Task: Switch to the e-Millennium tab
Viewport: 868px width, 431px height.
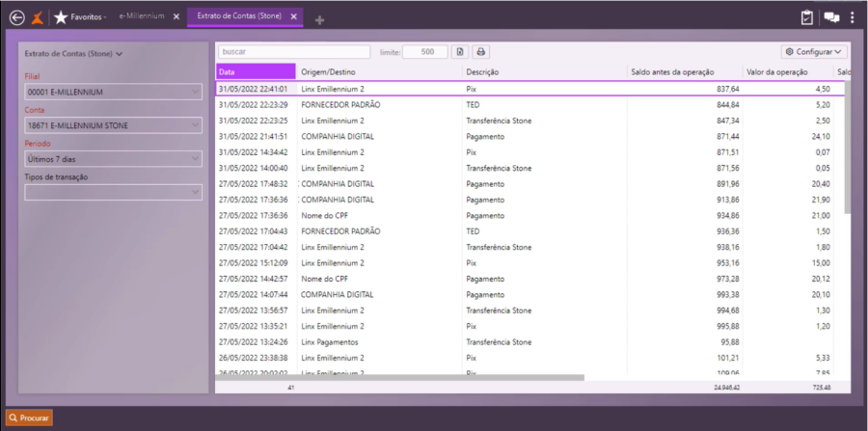Action: (x=142, y=16)
